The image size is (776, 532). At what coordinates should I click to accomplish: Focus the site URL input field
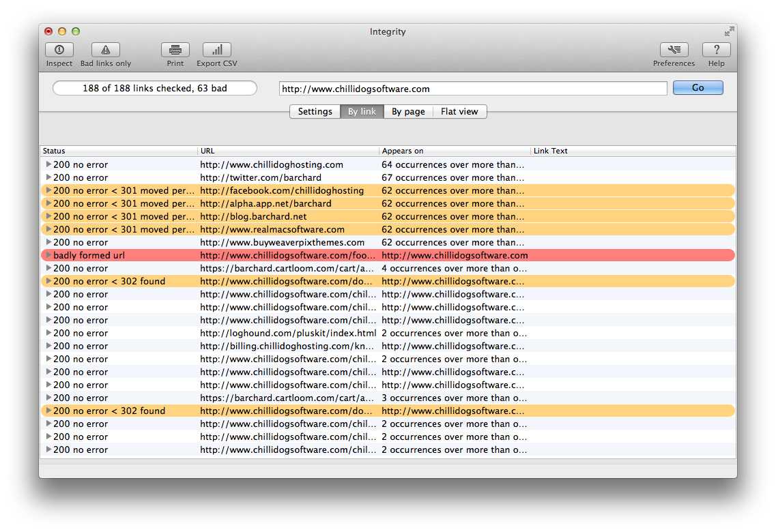[473, 89]
